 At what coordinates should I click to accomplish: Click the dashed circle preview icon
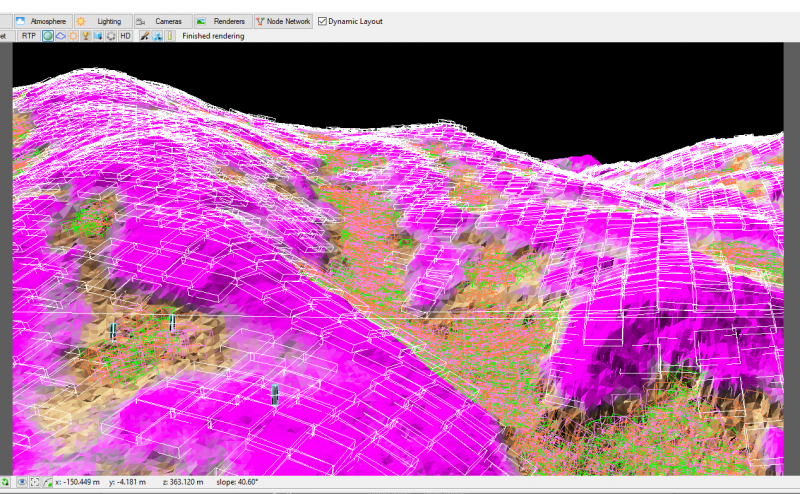111,36
